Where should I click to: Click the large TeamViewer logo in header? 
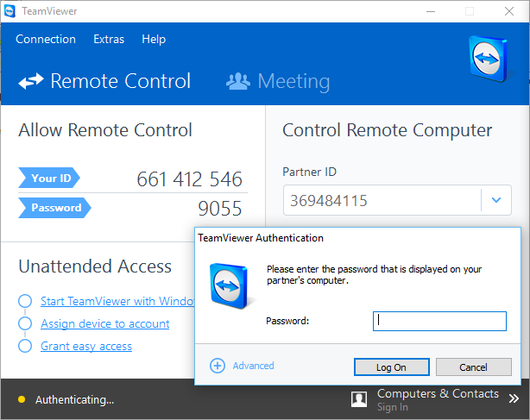[x=489, y=59]
